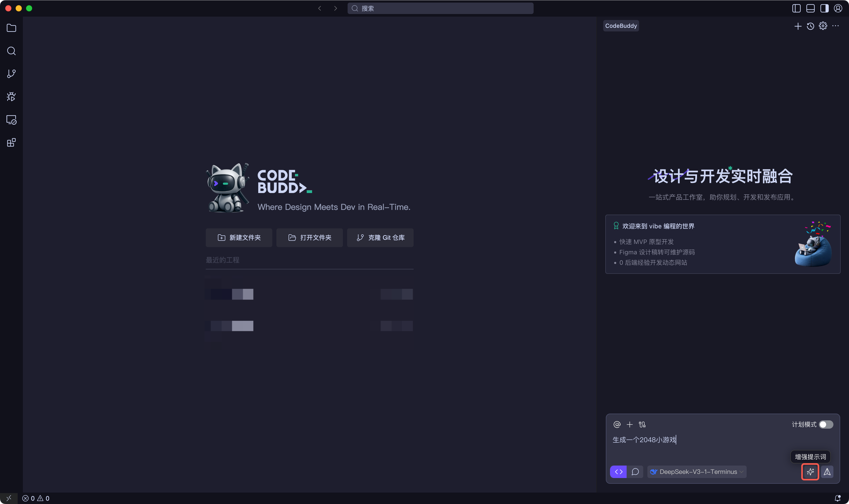Click the enhance prompt sparkle icon
The width and height of the screenshot is (849, 504).
810,472
